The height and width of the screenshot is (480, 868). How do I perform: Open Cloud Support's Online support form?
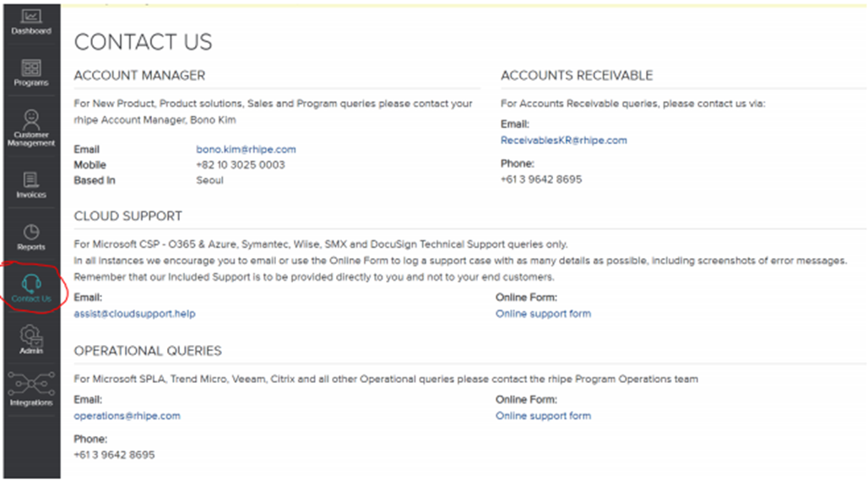543,314
